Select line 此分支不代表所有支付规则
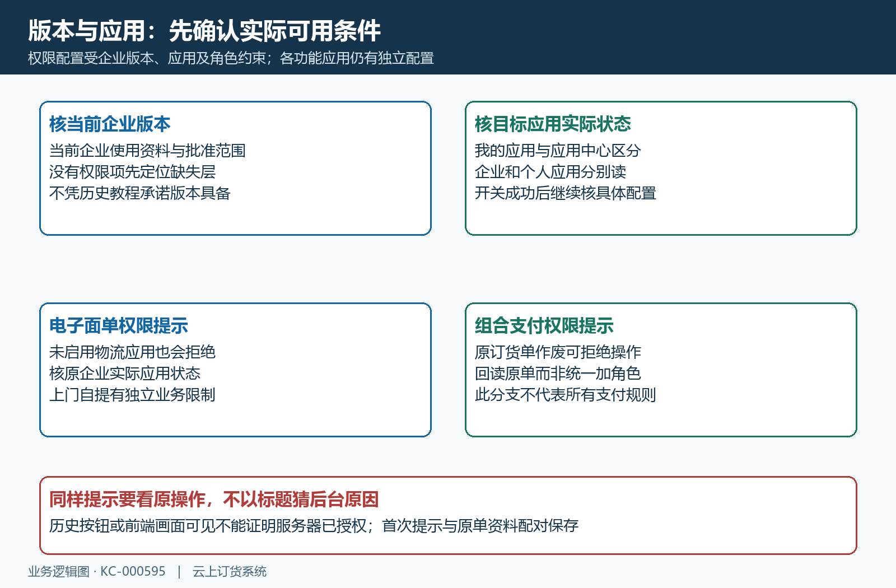The image size is (896, 588). [566, 395]
